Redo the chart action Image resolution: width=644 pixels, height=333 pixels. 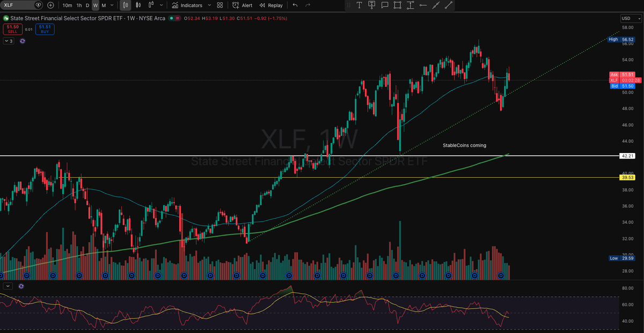[308, 5]
